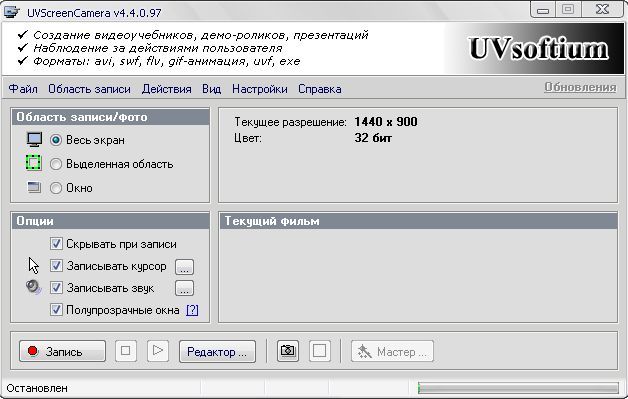Open the Обновления updates link
Image resolution: width=628 pixels, height=399 pixels.
580,87
